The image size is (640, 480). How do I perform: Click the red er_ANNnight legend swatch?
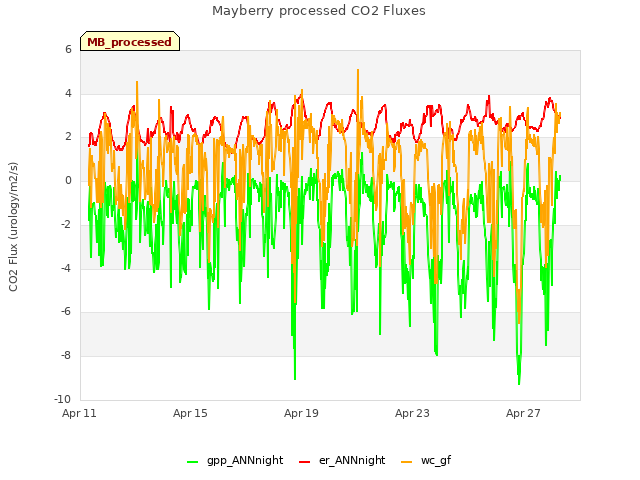(304, 462)
